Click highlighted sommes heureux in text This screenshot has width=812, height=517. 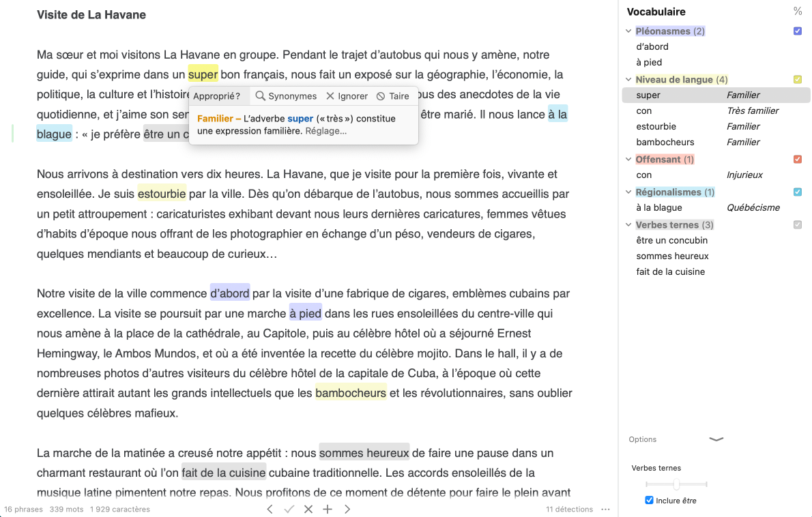[x=364, y=453]
